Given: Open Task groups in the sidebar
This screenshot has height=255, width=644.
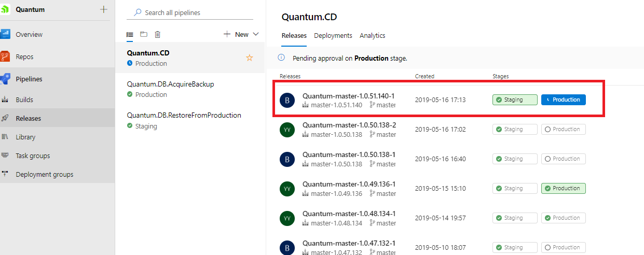Looking at the screenshot, I should [x=33, y=155].
